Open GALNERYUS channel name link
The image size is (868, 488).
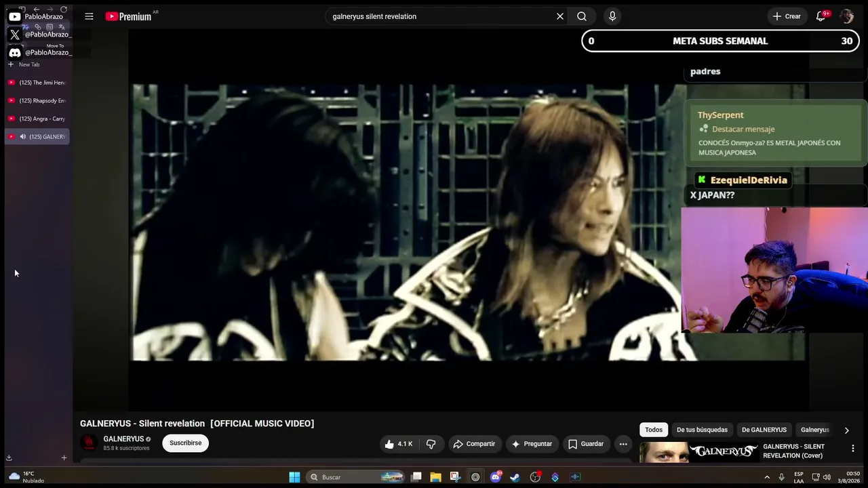coord(123,439)
